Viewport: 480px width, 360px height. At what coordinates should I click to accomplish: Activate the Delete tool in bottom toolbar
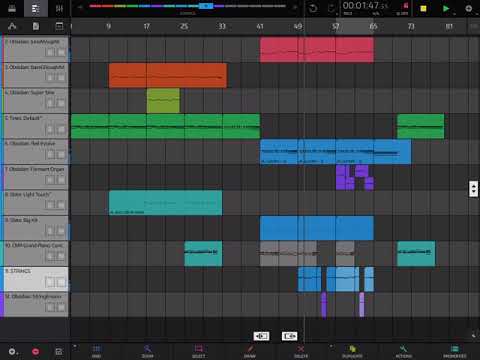[x=301, y=351]
